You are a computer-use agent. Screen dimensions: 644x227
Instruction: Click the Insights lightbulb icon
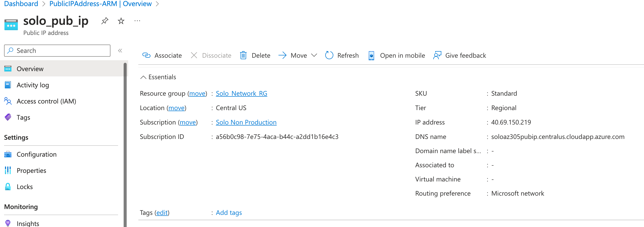pyautogui.click(x=8, y=223)
